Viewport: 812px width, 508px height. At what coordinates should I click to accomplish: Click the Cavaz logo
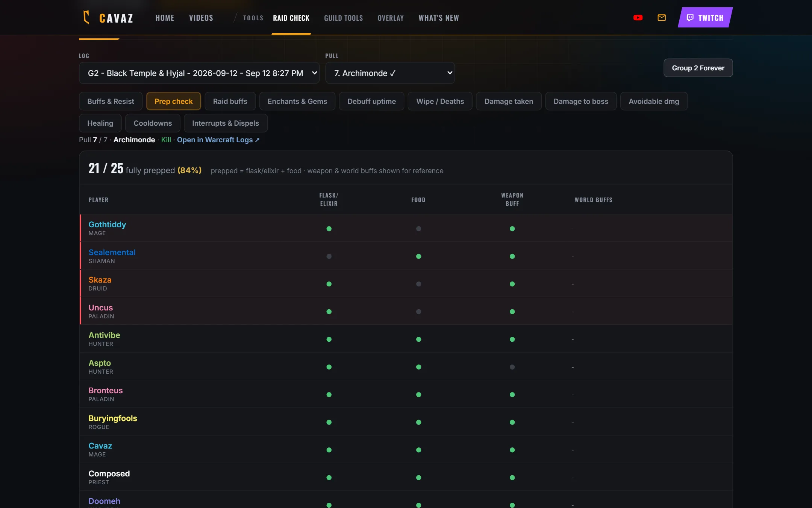(x=108, y=18)
